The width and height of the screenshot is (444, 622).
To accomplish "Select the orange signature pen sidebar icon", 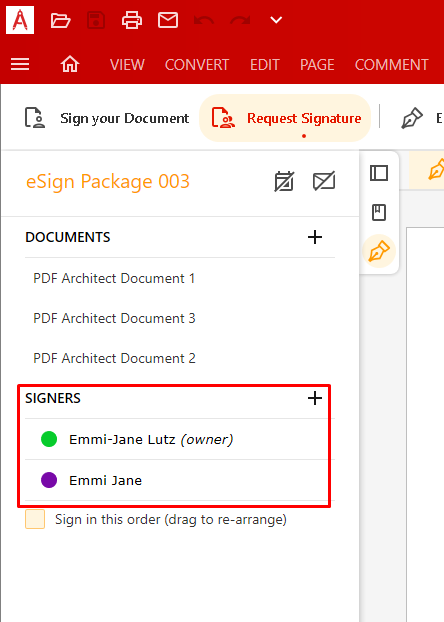I will tap(379, 251).
